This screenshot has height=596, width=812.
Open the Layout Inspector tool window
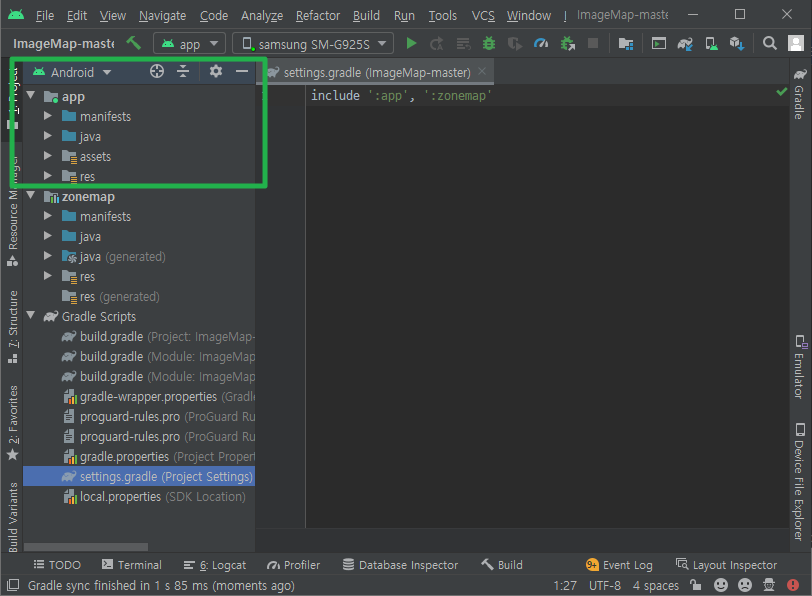(727, 565)
